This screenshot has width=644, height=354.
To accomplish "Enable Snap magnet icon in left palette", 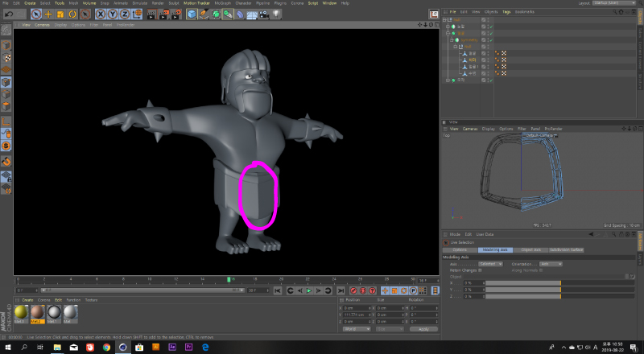I will (x=6, y=162).
